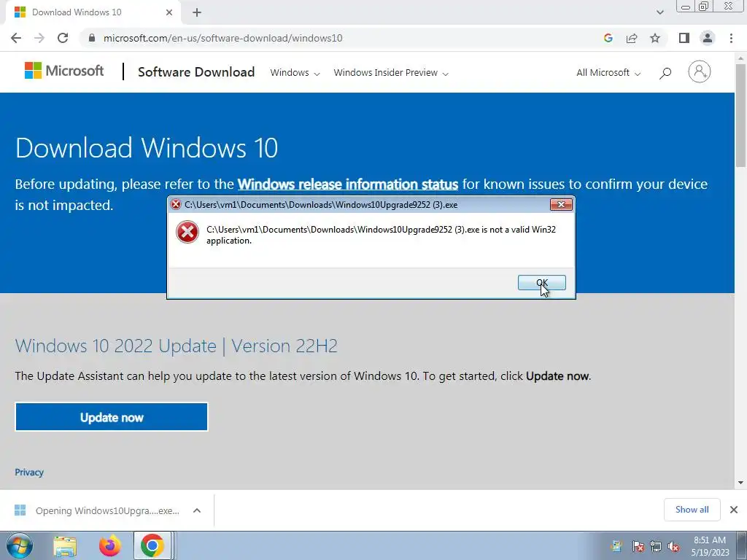Click Chrome's forward arrow
Screen dimensions: 747x560
(39, 38)
